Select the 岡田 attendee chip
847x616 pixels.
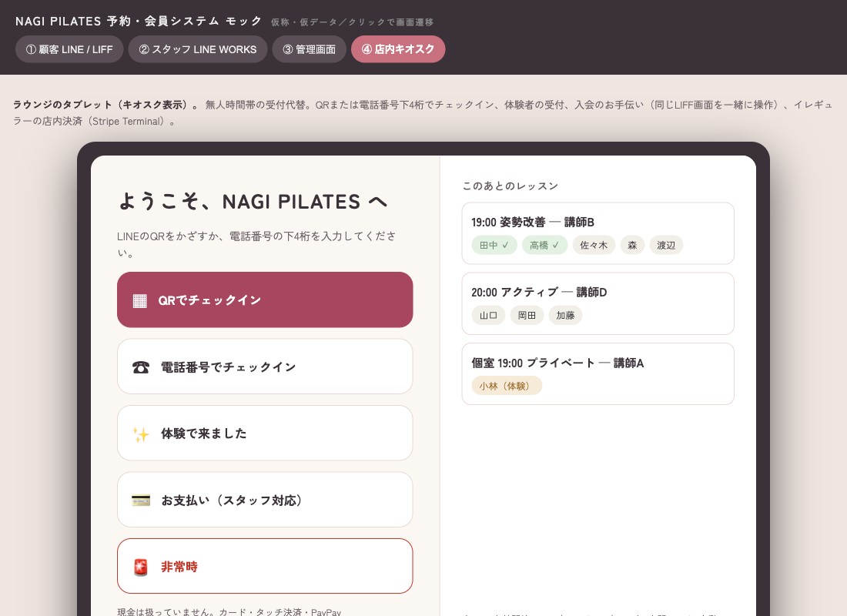(x=527, y=316)
